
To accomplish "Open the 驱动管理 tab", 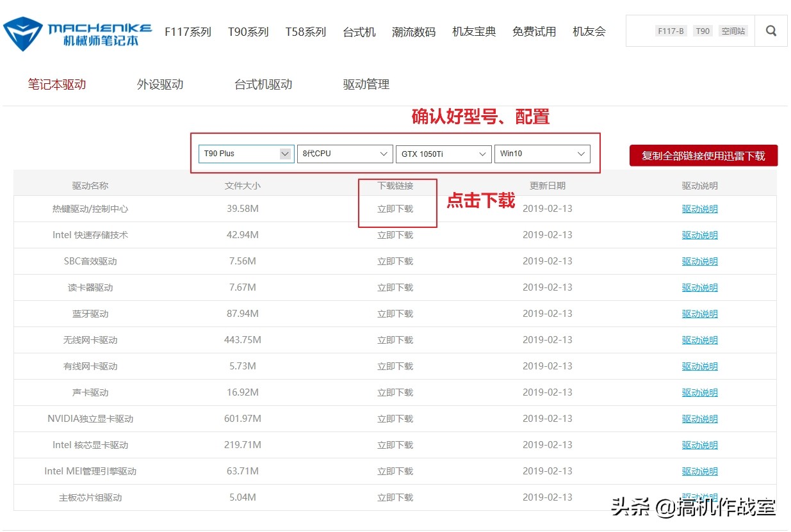I will tap(365, 84).
